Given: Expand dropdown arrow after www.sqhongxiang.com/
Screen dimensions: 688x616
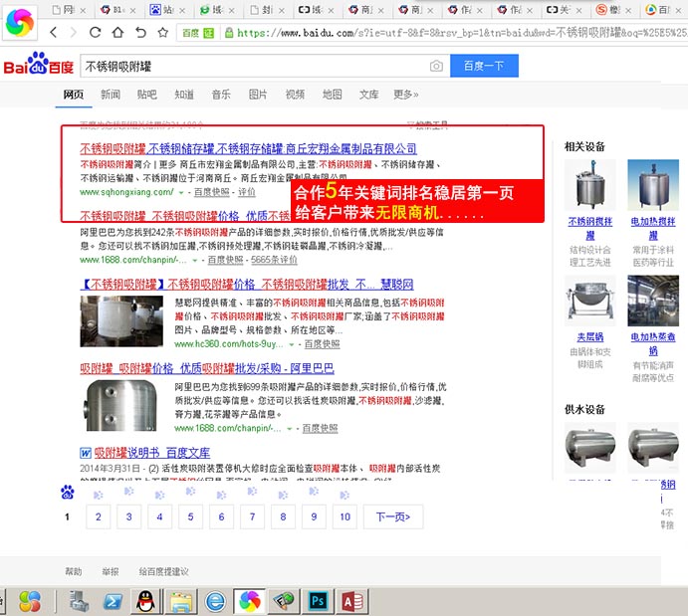Looking at the screenshot, I should click(x=181, y=193).
